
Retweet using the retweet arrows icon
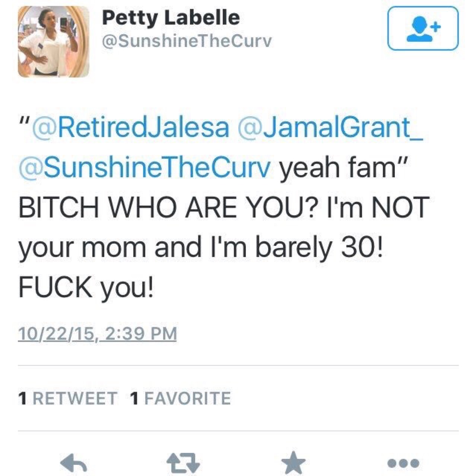[183, 463]
